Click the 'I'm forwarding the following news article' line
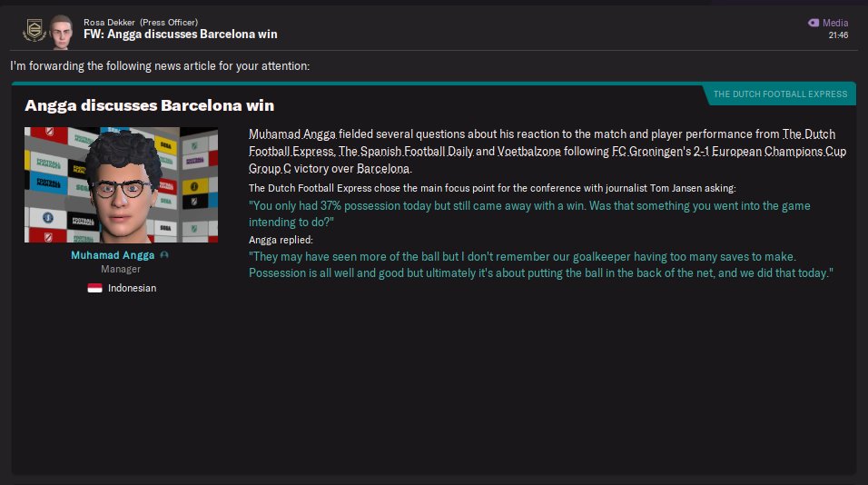 [160, 66]
